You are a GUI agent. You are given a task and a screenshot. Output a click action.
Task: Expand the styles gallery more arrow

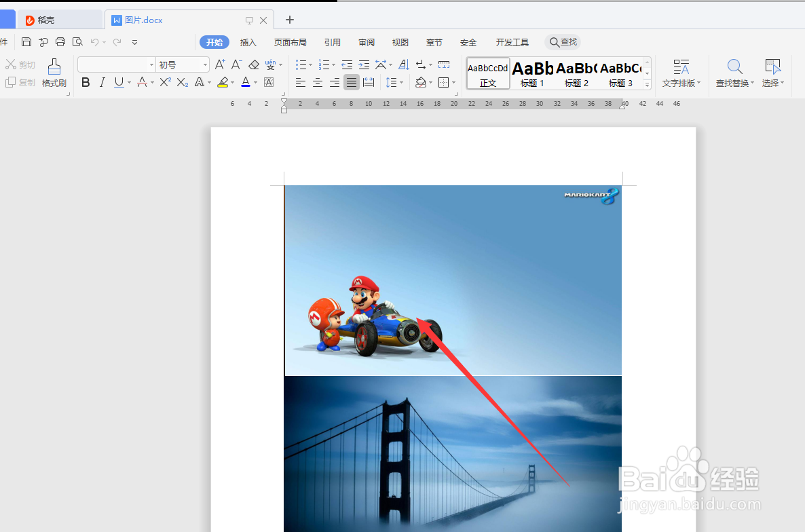[647, 85]
